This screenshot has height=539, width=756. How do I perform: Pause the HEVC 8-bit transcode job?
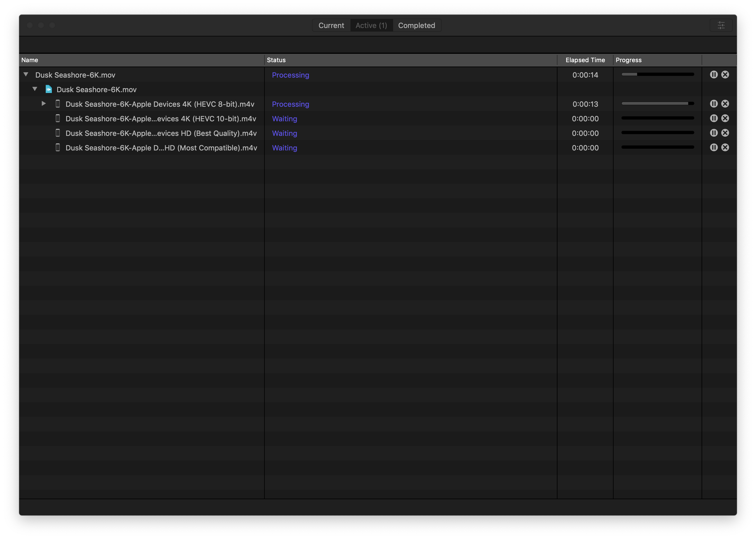713,104
